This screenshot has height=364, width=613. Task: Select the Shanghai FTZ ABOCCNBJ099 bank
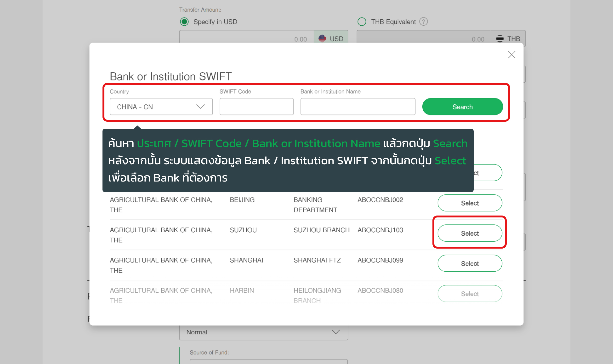(470, 263)
